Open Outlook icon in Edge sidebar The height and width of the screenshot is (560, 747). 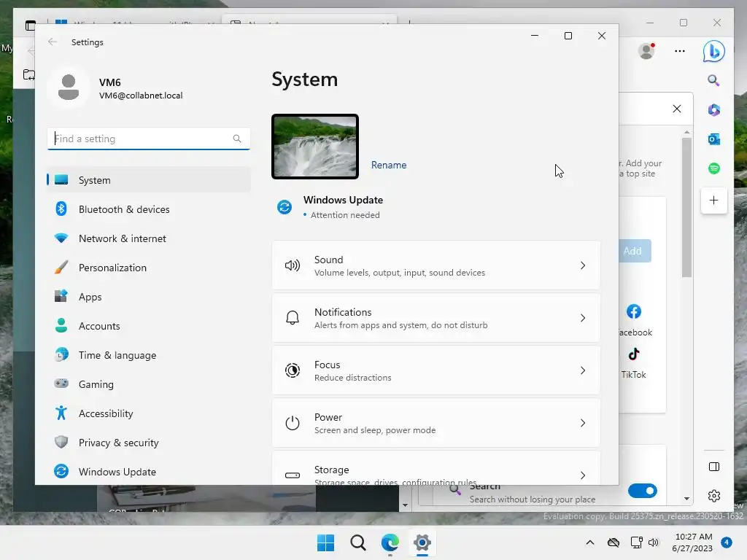tap(713, 139)
